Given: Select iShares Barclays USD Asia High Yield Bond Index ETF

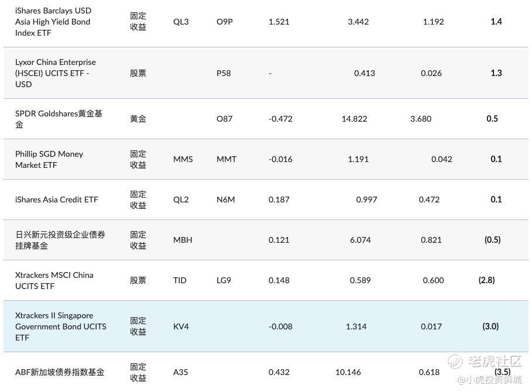Looking at the screenshot, I should point(53,22).
